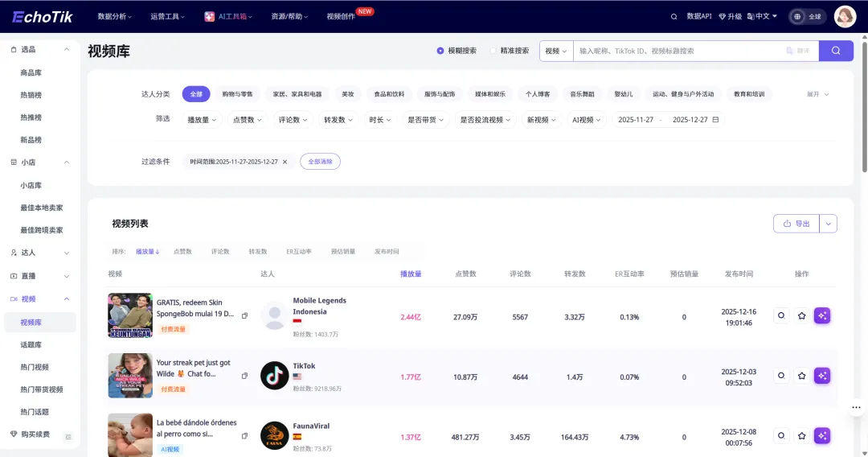Viewport: 868px width, 457px height.
Task: Open the user avatar in top right
Action: point(845,16)
